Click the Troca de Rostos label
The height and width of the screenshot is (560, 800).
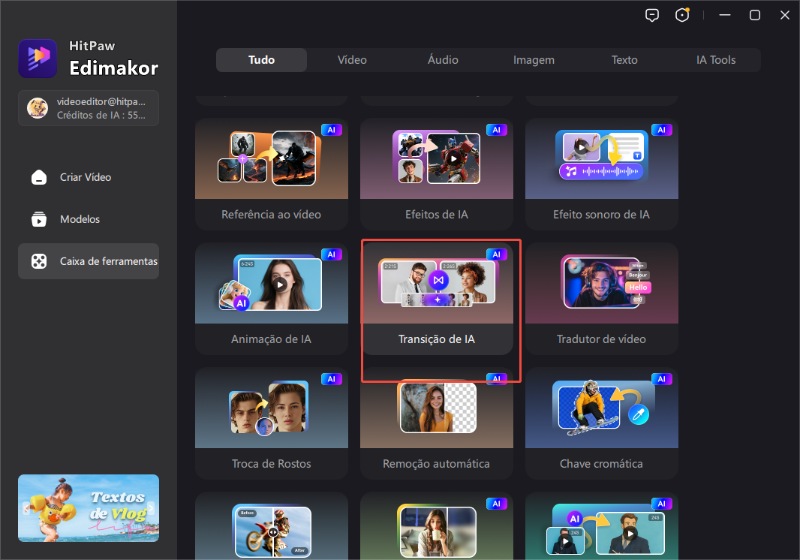click(271, 464)
